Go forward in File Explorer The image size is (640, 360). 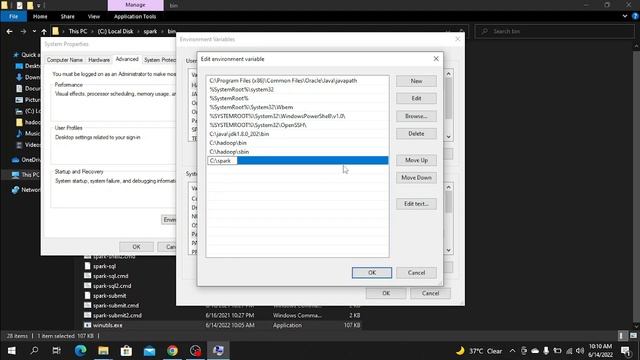(23, 31)
